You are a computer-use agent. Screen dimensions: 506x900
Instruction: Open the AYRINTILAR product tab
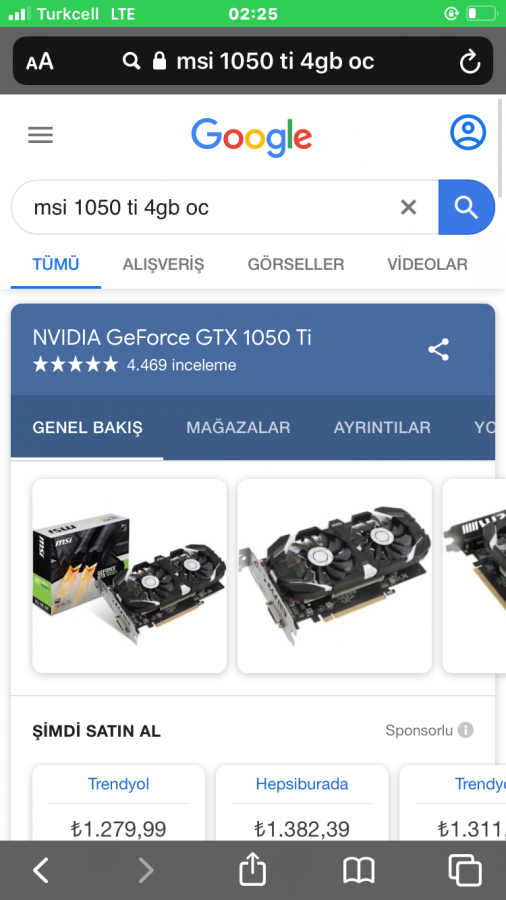coord(382,428)
